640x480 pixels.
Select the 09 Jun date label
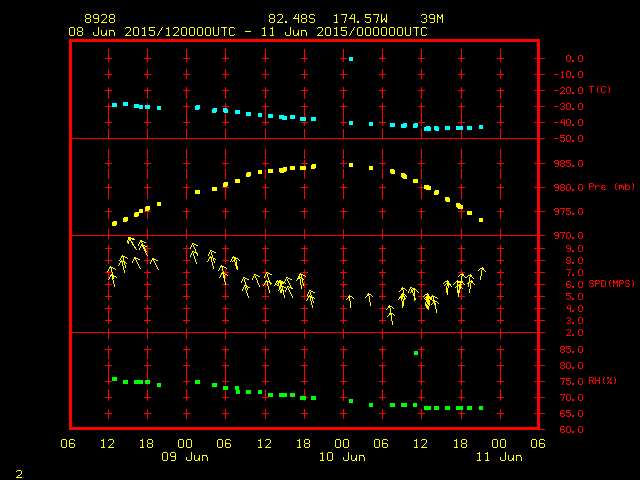(x=185, y=456)
